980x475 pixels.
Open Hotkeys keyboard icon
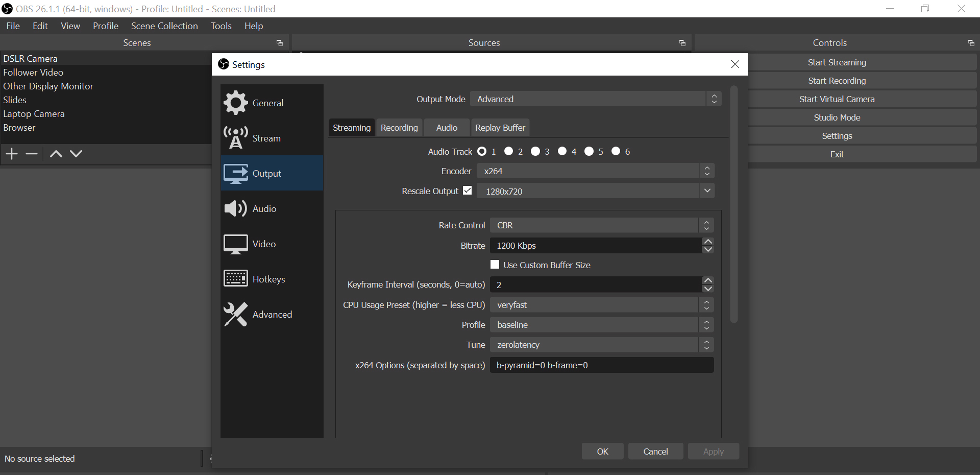(235, 279)
